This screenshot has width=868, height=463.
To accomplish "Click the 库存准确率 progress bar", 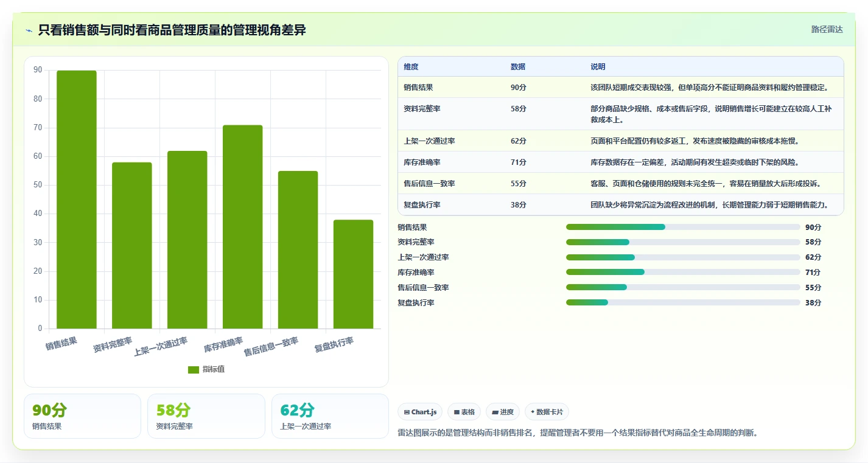I will click(683, 272).
